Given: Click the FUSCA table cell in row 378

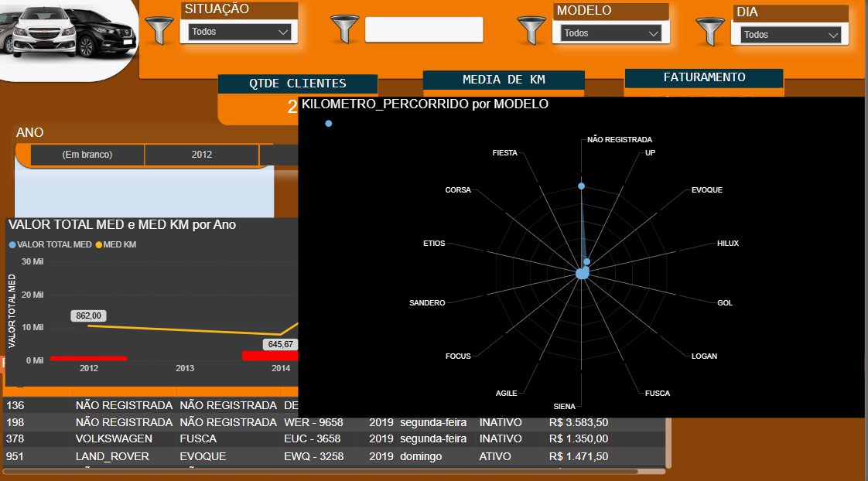Looking at the screenshot, I should (198, 438).
